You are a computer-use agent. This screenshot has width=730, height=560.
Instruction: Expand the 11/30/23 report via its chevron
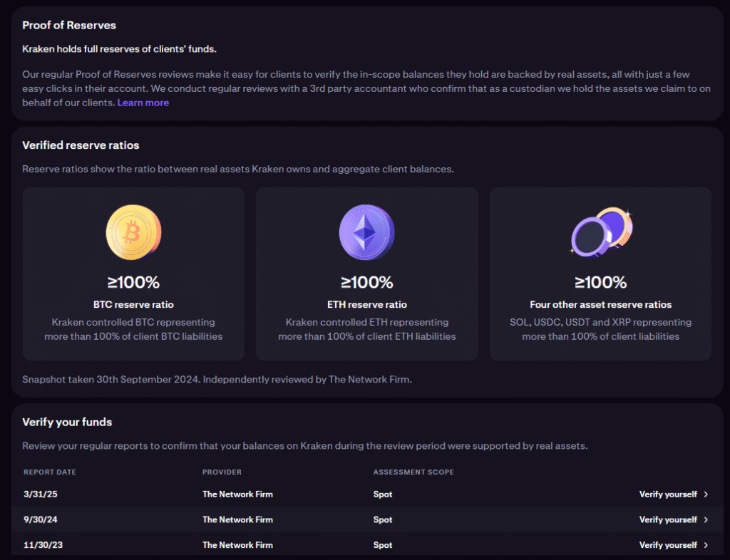click(x=704, y=544)
